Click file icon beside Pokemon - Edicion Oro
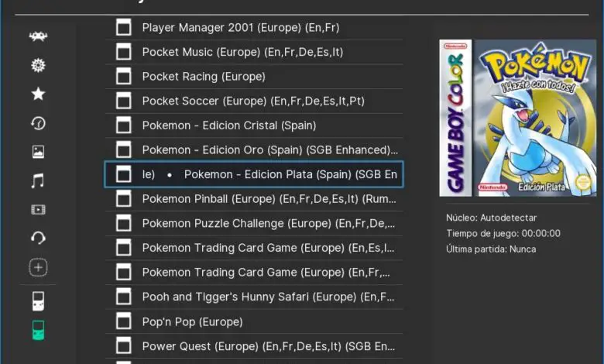 click(124, 149)
